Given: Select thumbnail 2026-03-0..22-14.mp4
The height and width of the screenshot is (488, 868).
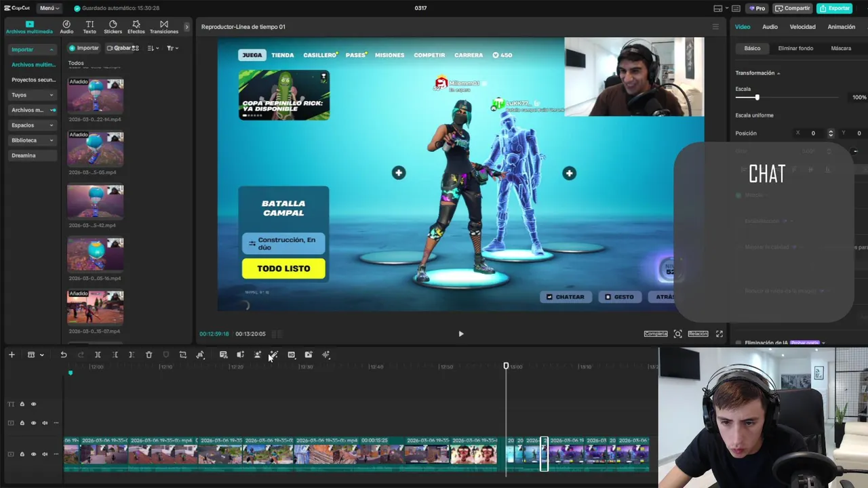Looking at the screenshot, I should pyautogui.click(x=95, y=96).
